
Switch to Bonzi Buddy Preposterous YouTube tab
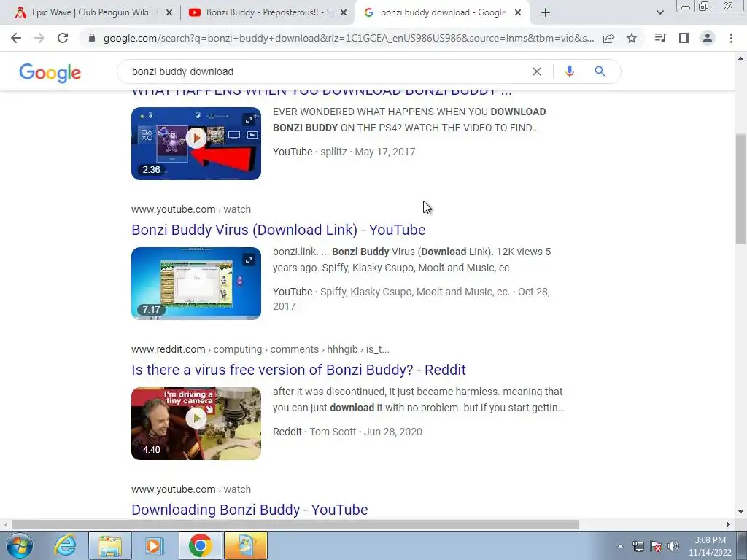tap(267, 13)
